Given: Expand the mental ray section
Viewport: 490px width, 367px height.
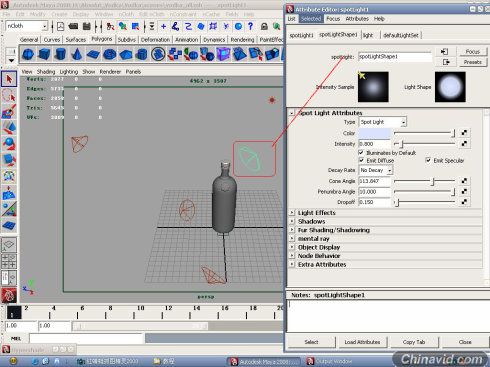Looking at the screenshot, I should (292, 238).
